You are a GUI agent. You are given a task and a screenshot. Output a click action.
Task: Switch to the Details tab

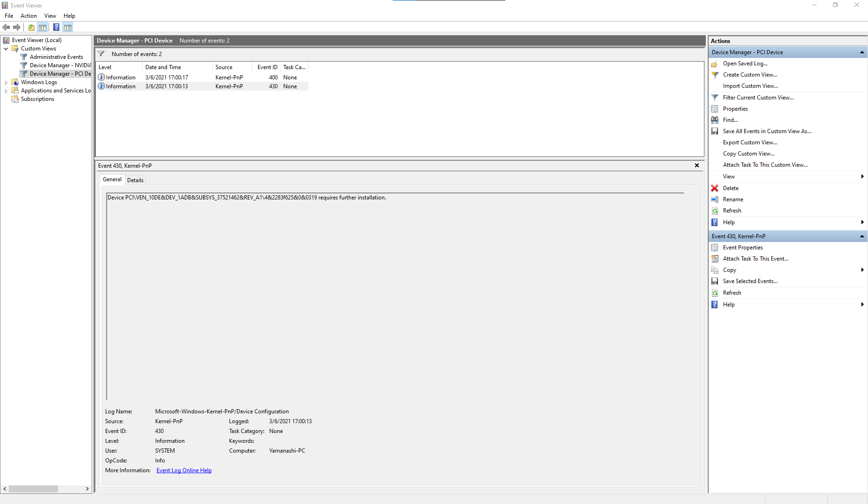click(x=135, y=180)
